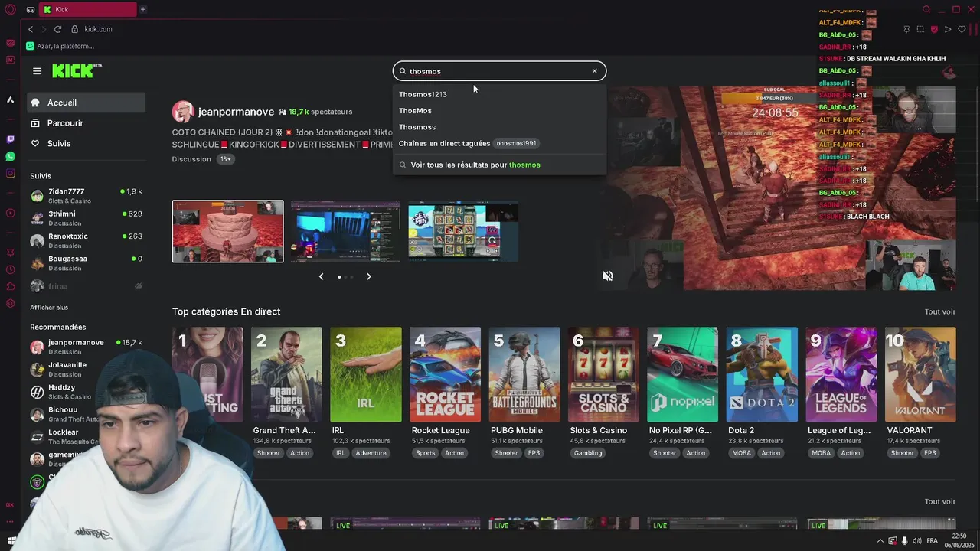The height and width of the screenshot is (551, 980).
Task: Open recommended channel jeanpormanove in sidebar
Action: (86, 347)
